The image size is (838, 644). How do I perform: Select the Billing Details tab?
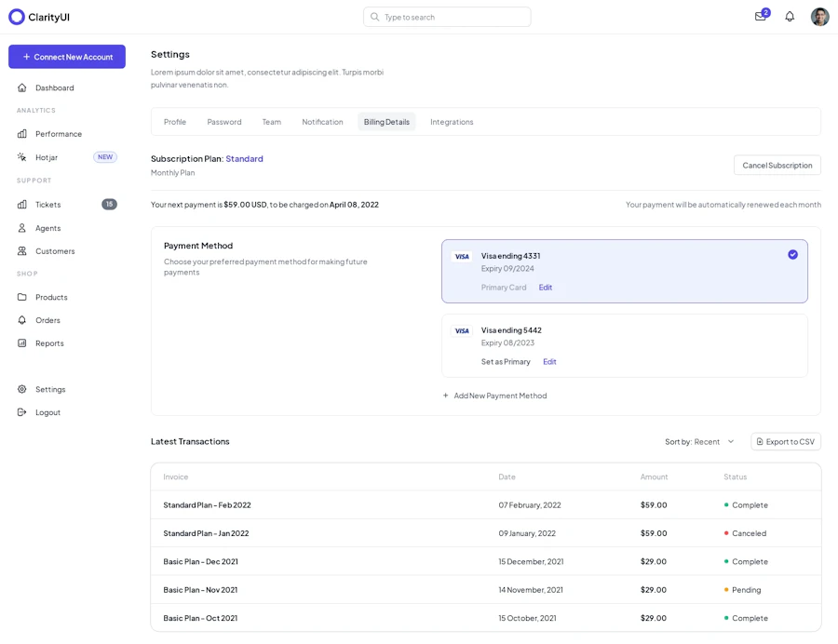(386, 122)
